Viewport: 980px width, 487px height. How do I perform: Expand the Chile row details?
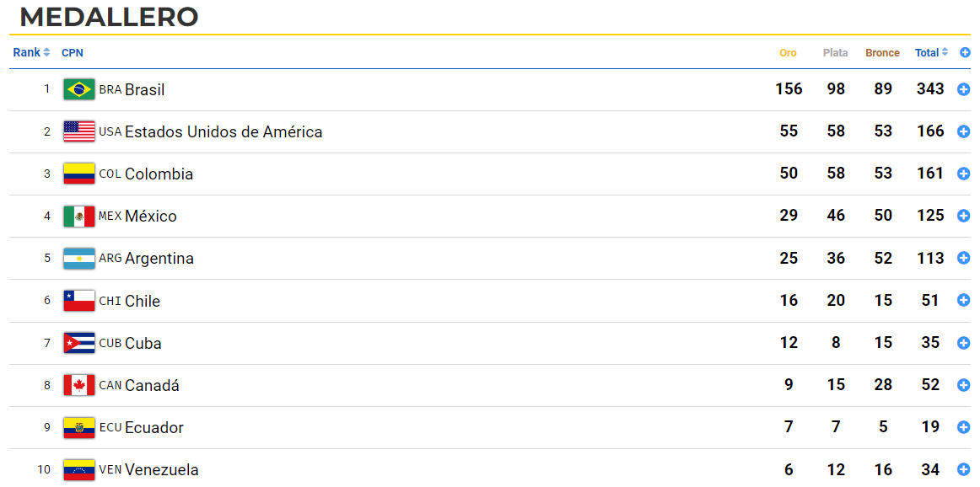tap(963, 301)
